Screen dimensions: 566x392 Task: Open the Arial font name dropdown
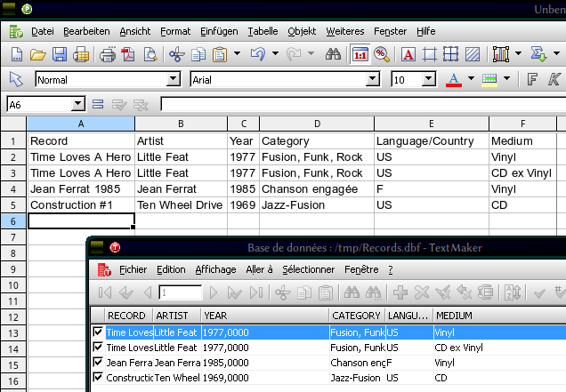[372, 80]
